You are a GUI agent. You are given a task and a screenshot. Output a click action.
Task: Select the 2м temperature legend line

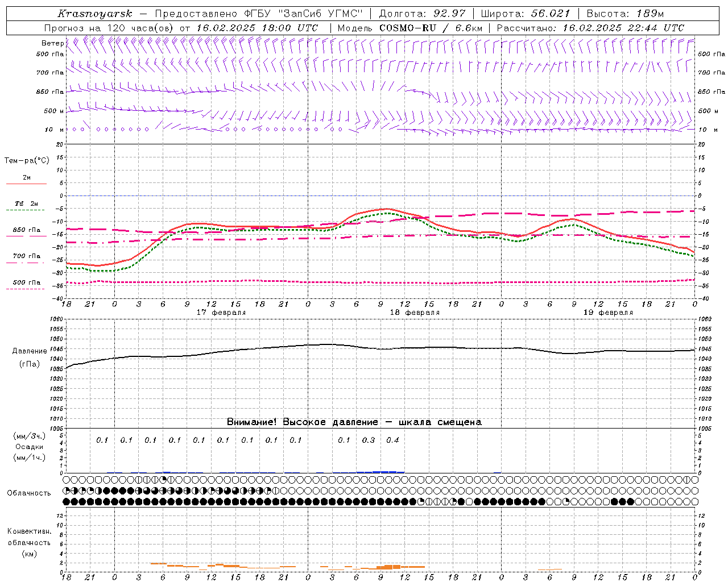point(26,184)
